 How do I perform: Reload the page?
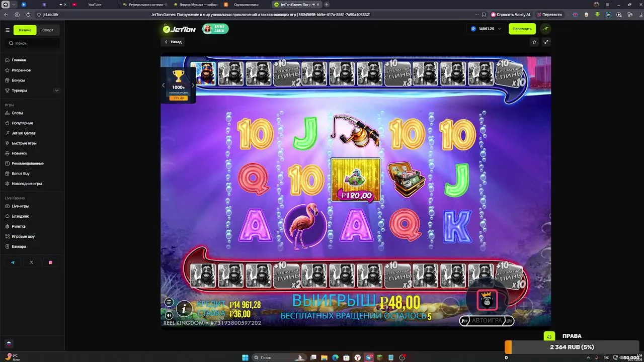pos(28,15)
